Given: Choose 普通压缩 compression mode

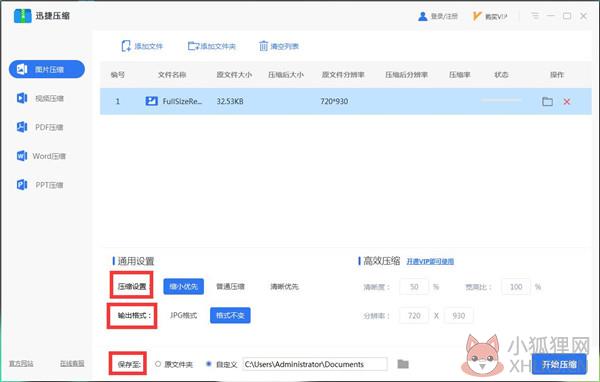Looking at the screenshot, I should point(230,286).
